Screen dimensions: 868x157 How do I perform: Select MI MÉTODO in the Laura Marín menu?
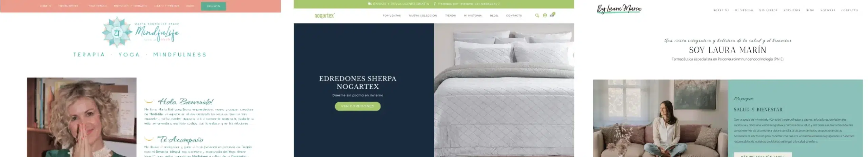pos(744,11)
